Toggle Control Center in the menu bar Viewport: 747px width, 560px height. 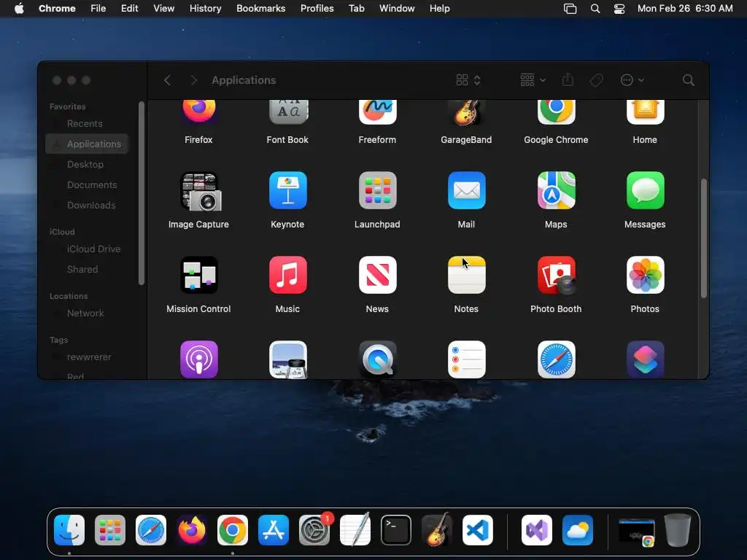click(x=619, y=9)
